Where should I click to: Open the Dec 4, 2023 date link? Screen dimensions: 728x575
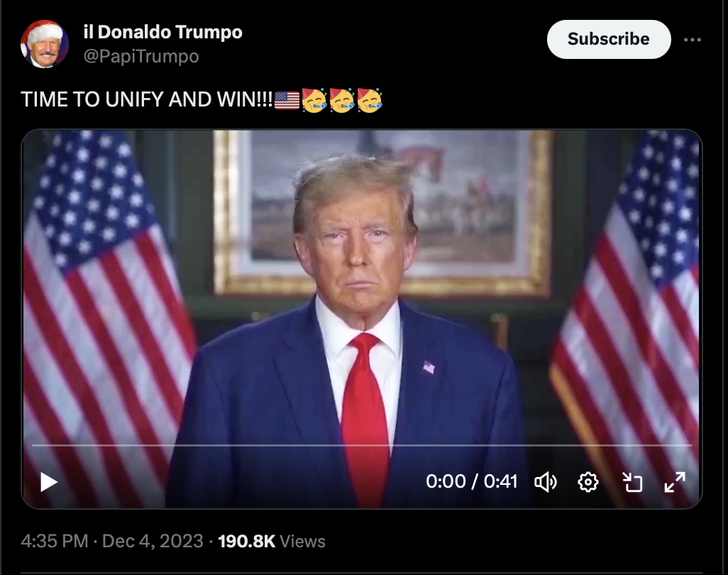pos(153,541)
